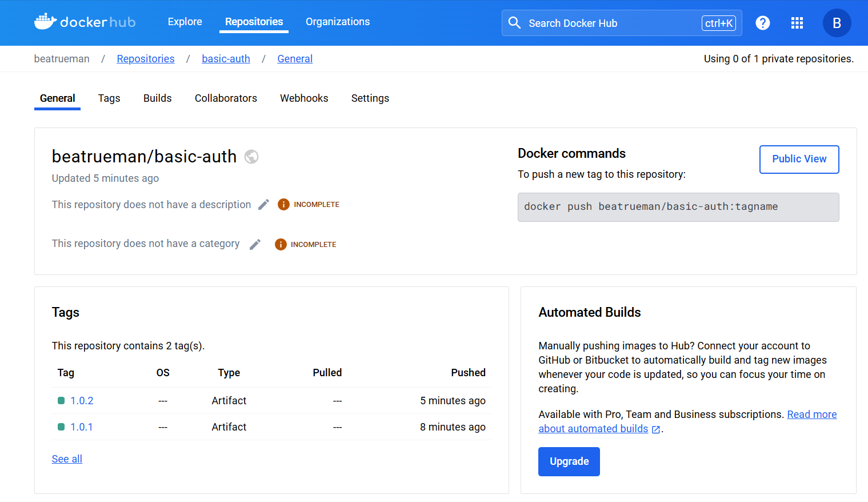Open the Builds tab
Viewport: 868px width, 502px height.
point(157,98)
